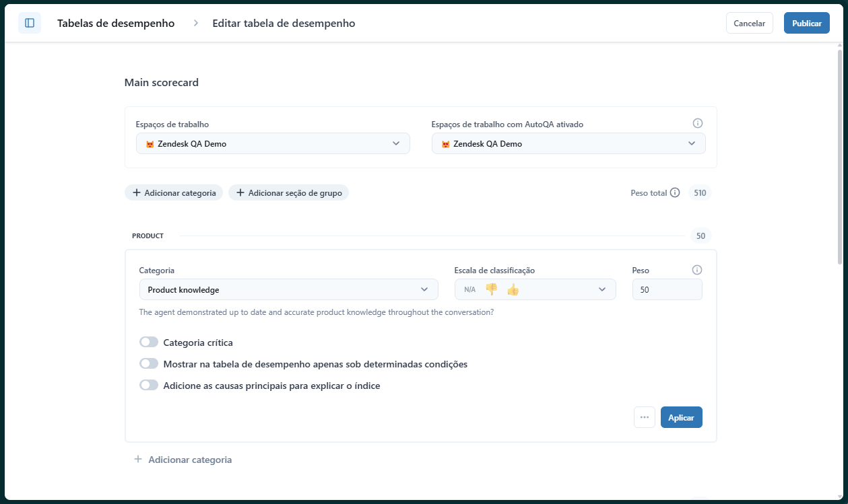Click the info icon beside AutoQA workspaces
Viewport: 848px width, 504px height.
point(698,123)
